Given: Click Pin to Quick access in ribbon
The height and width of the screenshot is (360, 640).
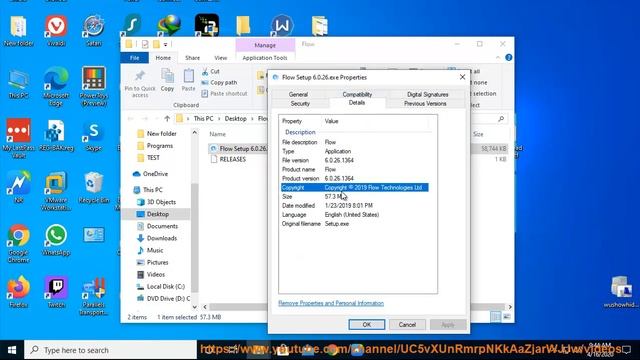Looking at the screenshot, I should [140, 84].
